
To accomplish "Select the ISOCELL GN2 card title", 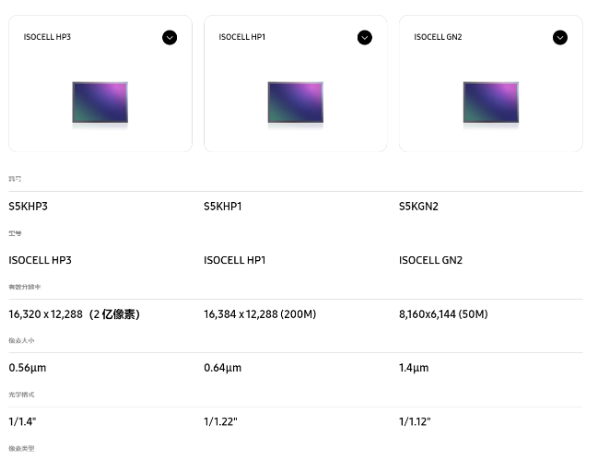I will (438, 37).
